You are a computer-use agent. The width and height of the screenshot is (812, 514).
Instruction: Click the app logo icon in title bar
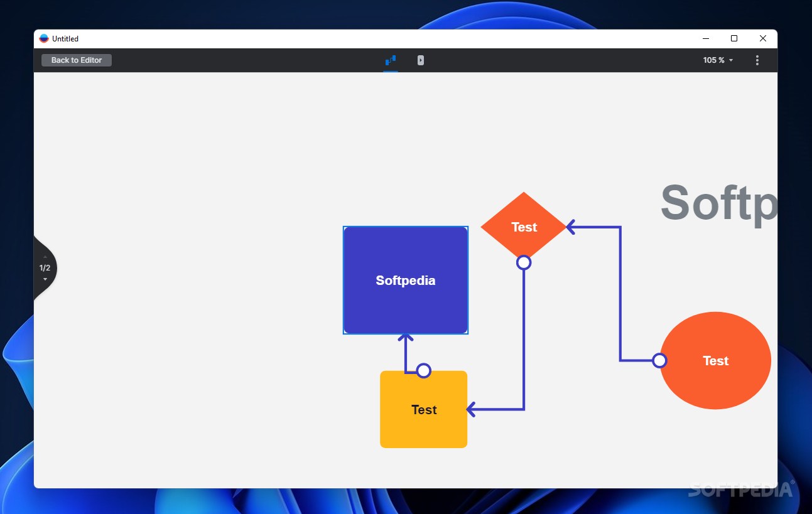click(x=44, y=38)
